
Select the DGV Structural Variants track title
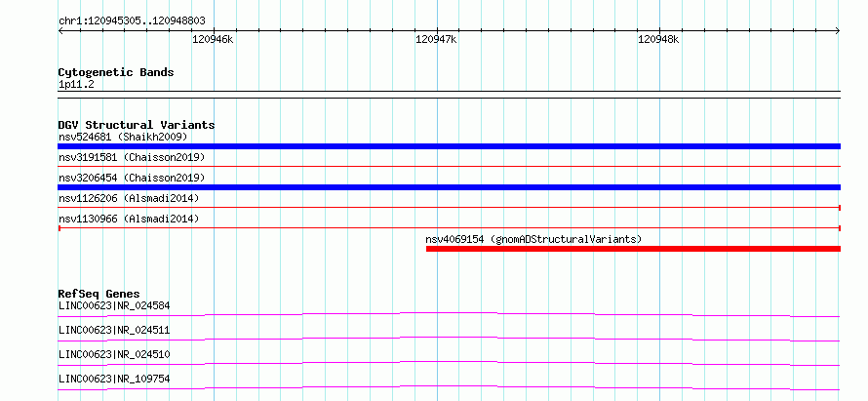137,125
